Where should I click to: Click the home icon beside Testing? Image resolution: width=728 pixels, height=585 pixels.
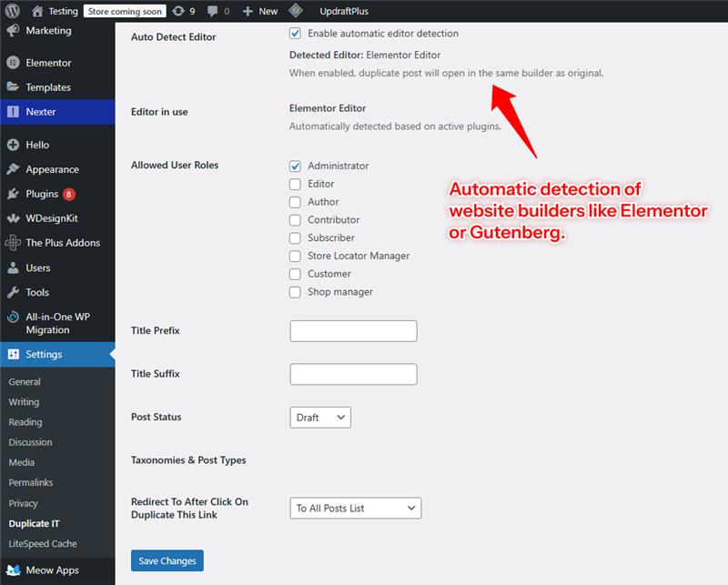(x=37, y=11)
